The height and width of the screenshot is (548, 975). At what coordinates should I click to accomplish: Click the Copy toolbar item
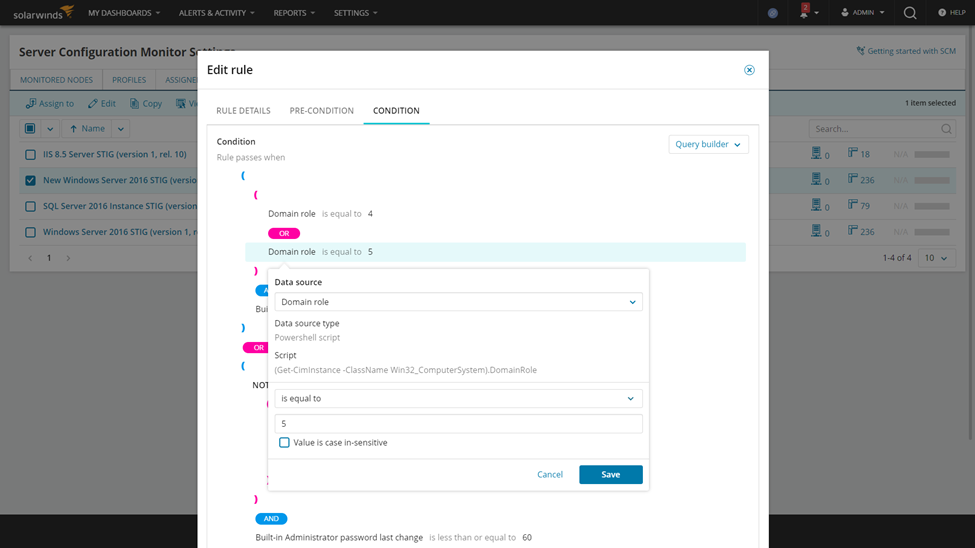pos(146,103)
